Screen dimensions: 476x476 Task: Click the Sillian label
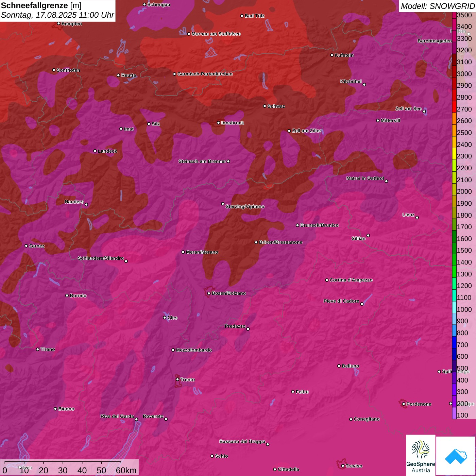(358, 238)
